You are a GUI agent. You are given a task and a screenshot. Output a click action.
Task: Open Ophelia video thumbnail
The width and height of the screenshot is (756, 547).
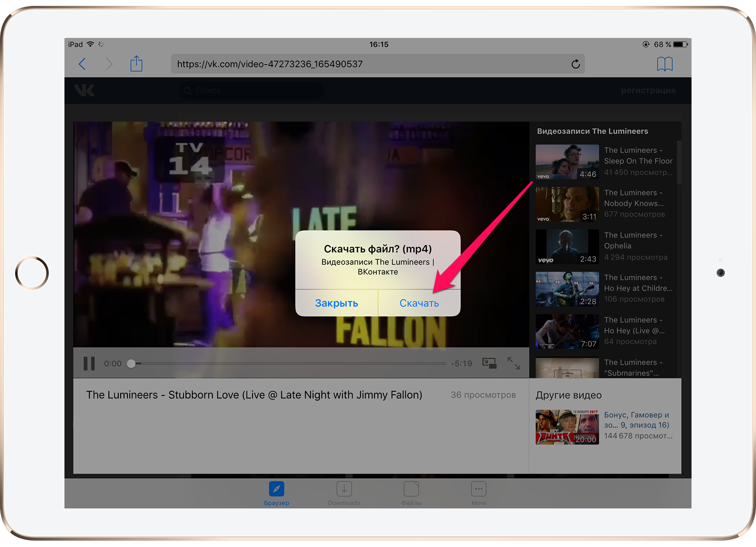coord(567,247)
